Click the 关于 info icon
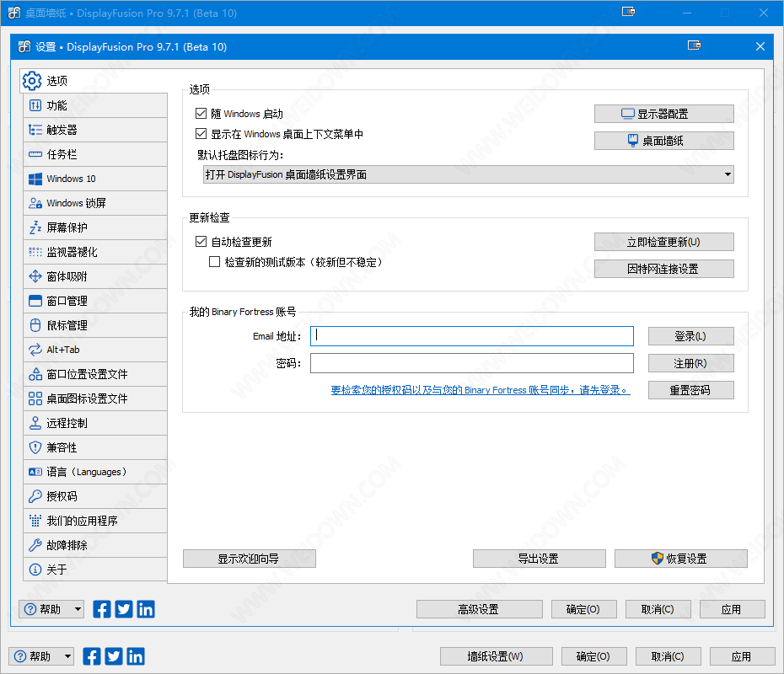784x674 pixels. pos(35,570)
